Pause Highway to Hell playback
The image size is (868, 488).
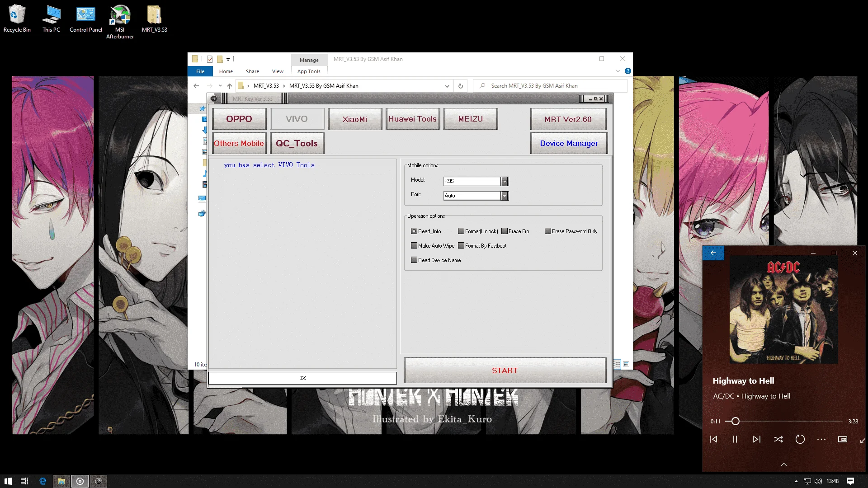tap(735, 439)
